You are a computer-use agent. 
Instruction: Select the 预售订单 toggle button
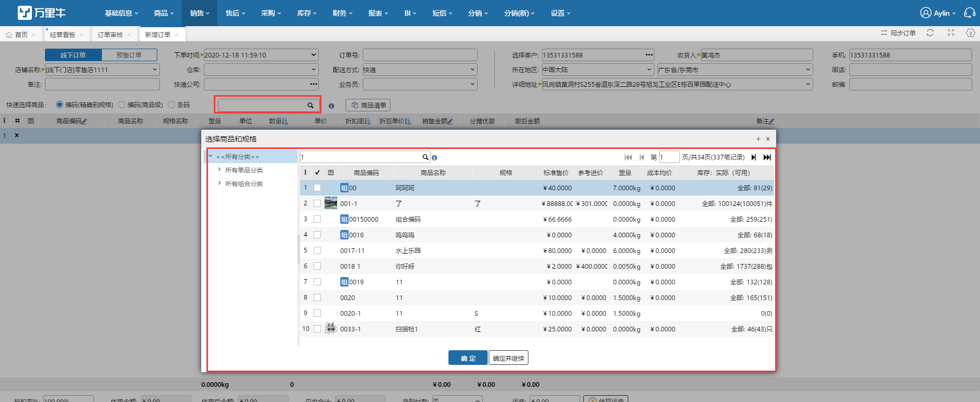(129, 55)
